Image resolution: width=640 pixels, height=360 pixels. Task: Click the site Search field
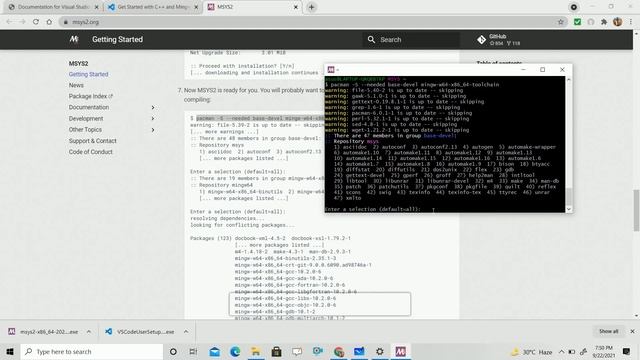[412, 40]
